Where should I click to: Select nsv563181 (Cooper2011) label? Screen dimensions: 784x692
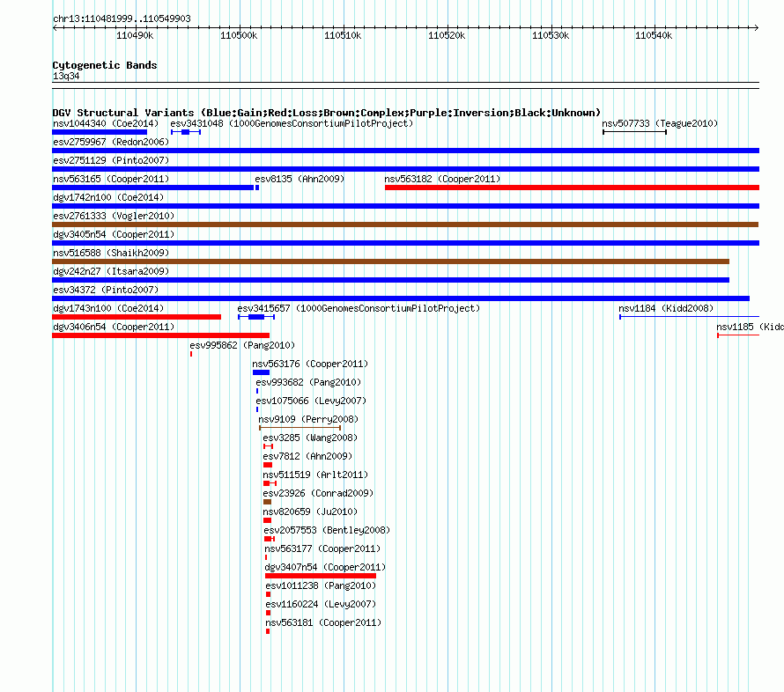[x=323, y=622]
